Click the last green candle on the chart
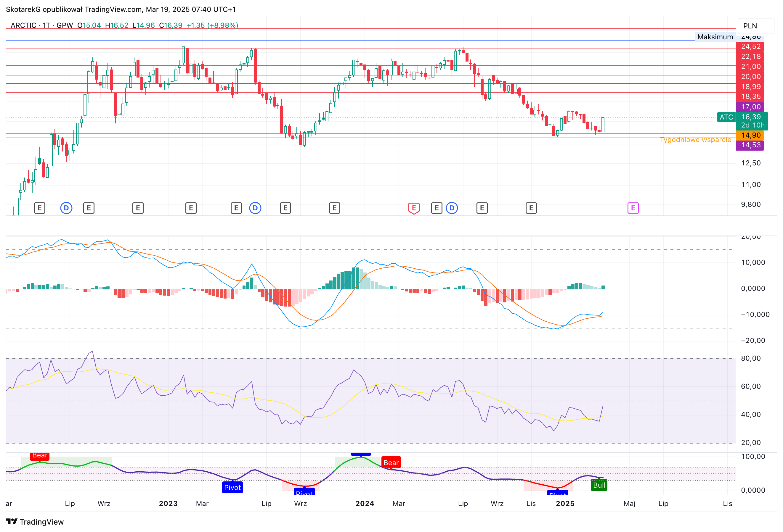Image resolution: width=783 pixels, height=532 pixels. click(603, 125)
